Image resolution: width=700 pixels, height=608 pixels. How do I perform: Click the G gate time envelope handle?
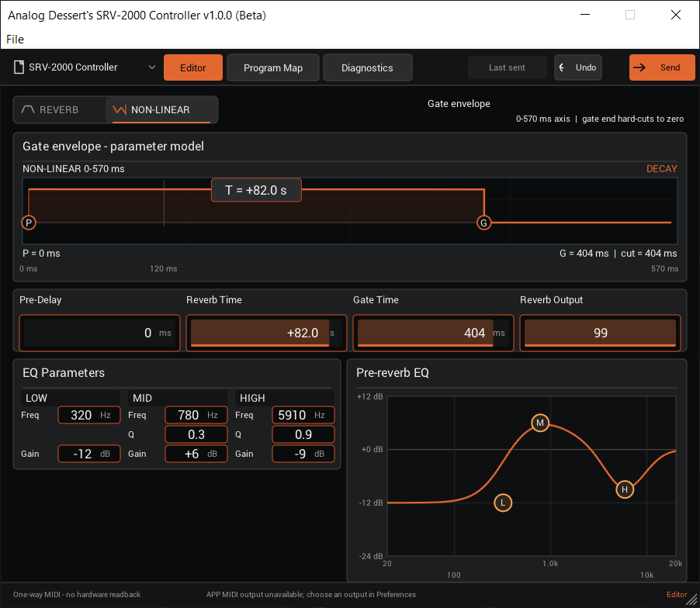click(x=484, y=223)
